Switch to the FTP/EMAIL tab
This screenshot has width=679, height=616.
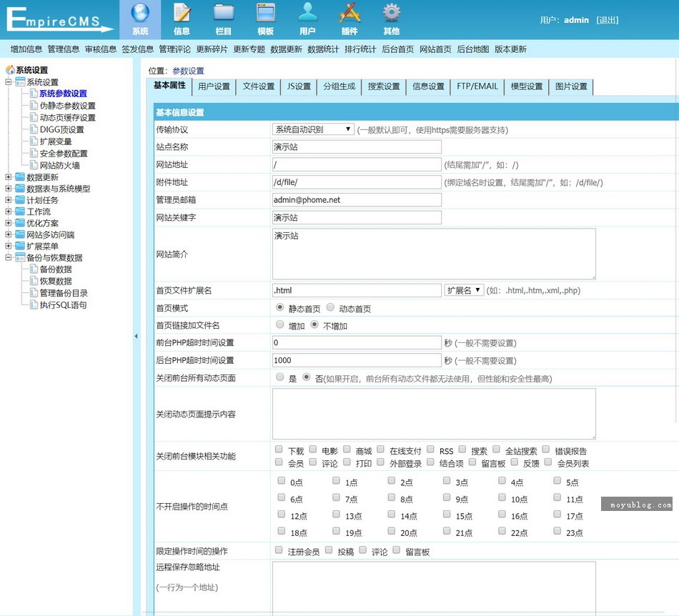click(477, 86)
